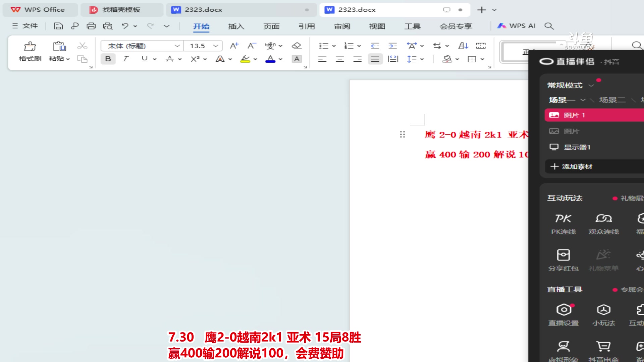Decrease font size with A- icon
This screenshot has width=644, height=362.
click(252, 46)
